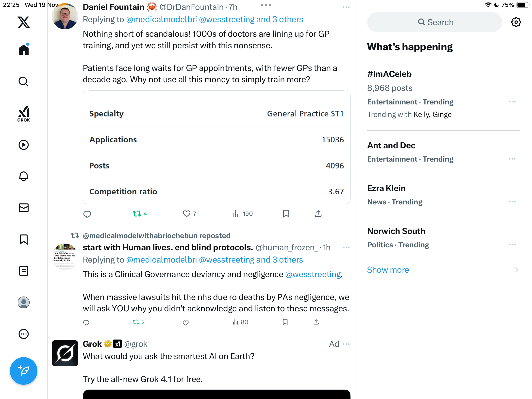Screen dimensions: 532x399
Task: Open the Norwich South trend
Action: coord(396,231)
